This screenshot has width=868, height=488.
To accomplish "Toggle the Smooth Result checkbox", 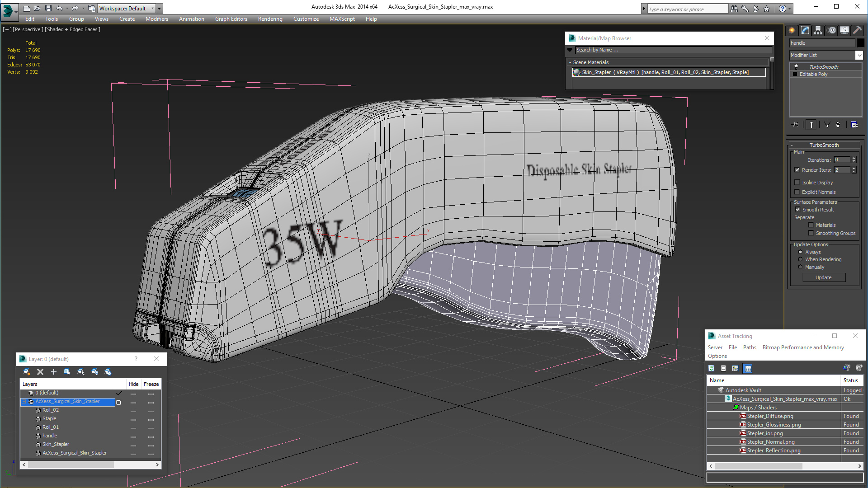I will (x=797, y=210).
